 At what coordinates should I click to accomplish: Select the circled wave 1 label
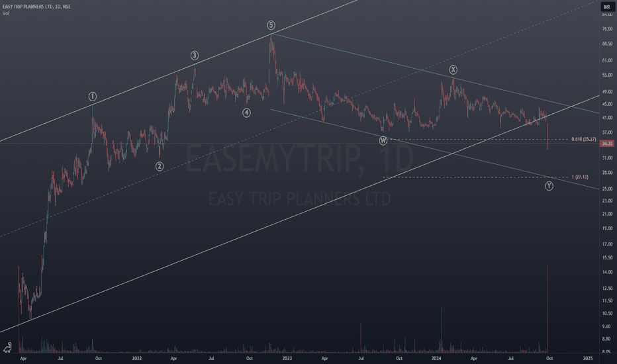[x=93, y=97]
